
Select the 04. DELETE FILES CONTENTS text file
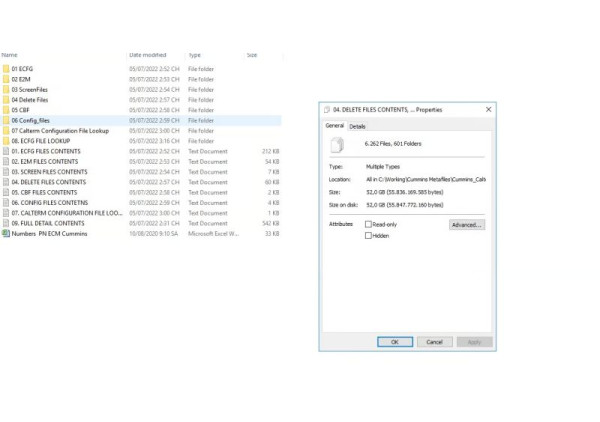[48, 182]
